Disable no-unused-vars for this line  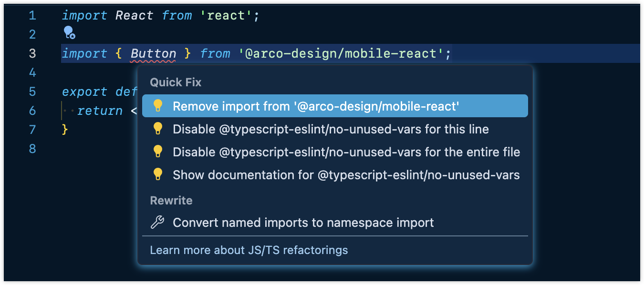click(x=331, y=129)
